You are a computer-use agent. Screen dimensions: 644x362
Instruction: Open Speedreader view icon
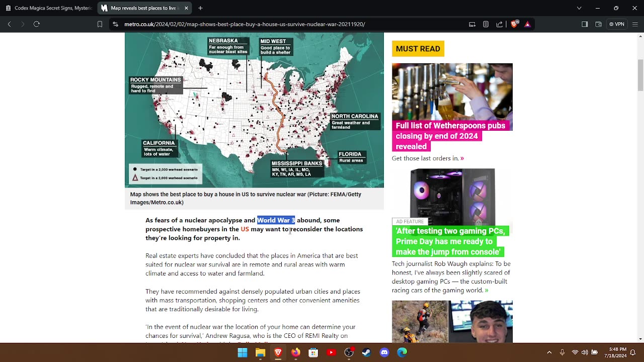point(486,24)
